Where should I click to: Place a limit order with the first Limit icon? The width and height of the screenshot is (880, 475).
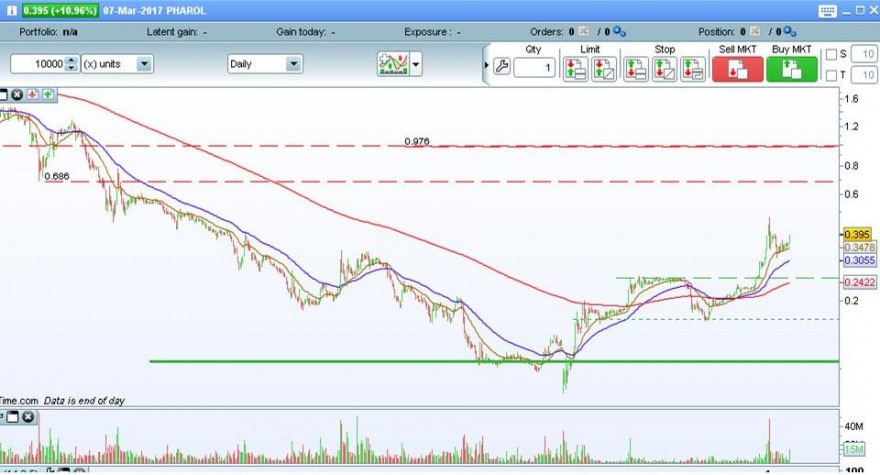576,69
